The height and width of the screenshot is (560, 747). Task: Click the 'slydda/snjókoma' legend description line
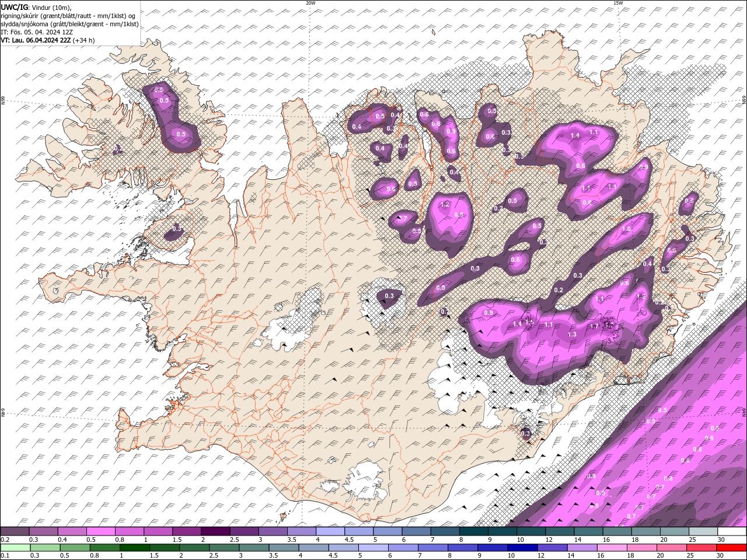pos(69,24)
